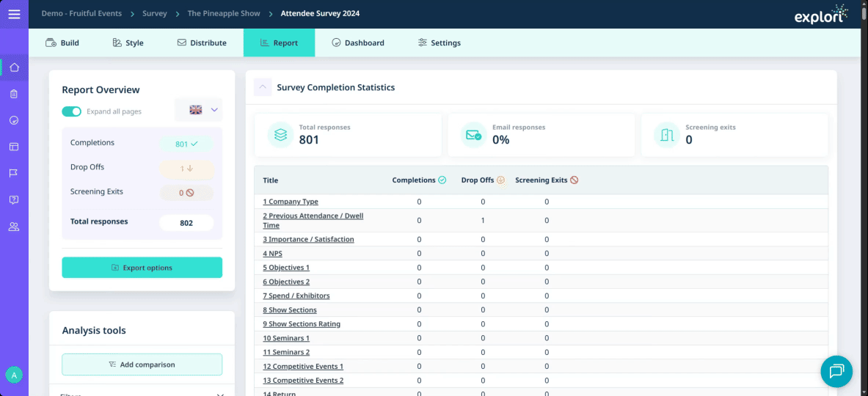Click the home icon in sidebar
Image resolution: width=868 pixels, height=396 pixels.
(x=14, y=67)
